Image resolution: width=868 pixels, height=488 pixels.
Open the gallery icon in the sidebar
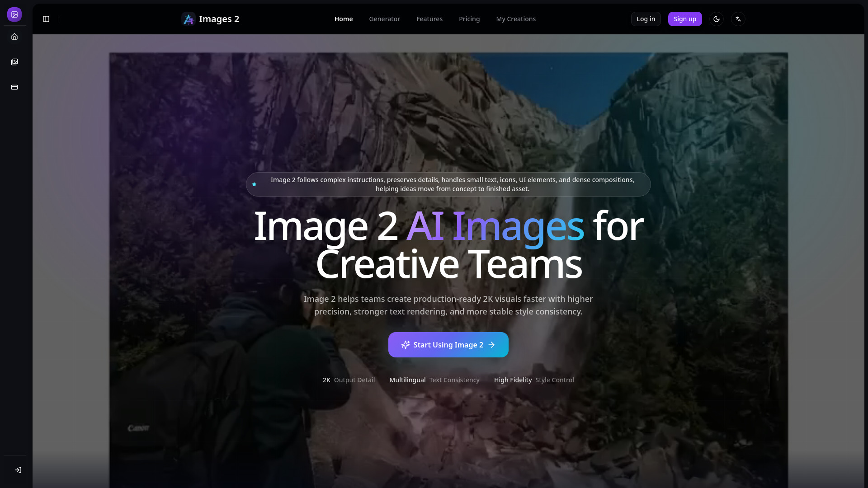14,62
